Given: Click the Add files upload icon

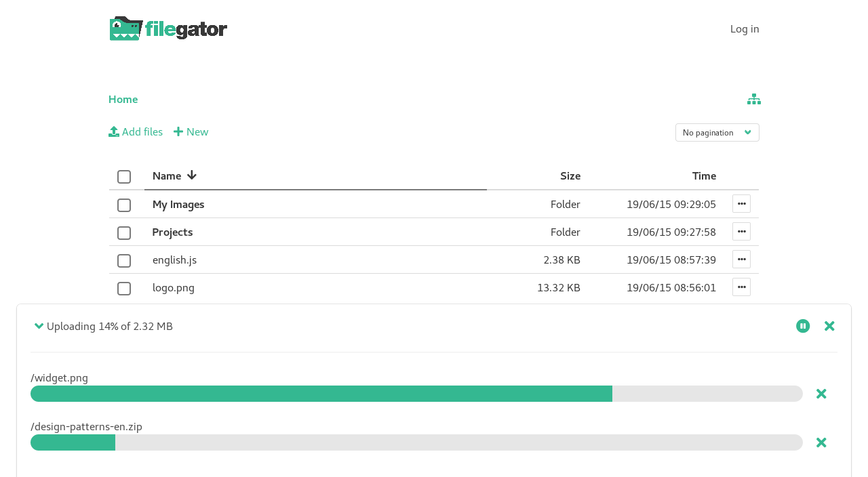Looking at the screenshot, I should click(x=113, y=131).
